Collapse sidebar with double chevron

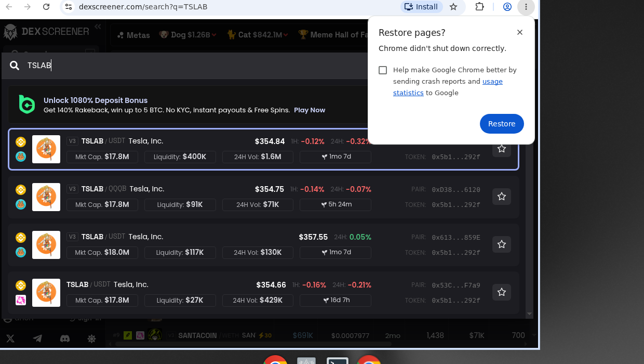tap(98, 27)
